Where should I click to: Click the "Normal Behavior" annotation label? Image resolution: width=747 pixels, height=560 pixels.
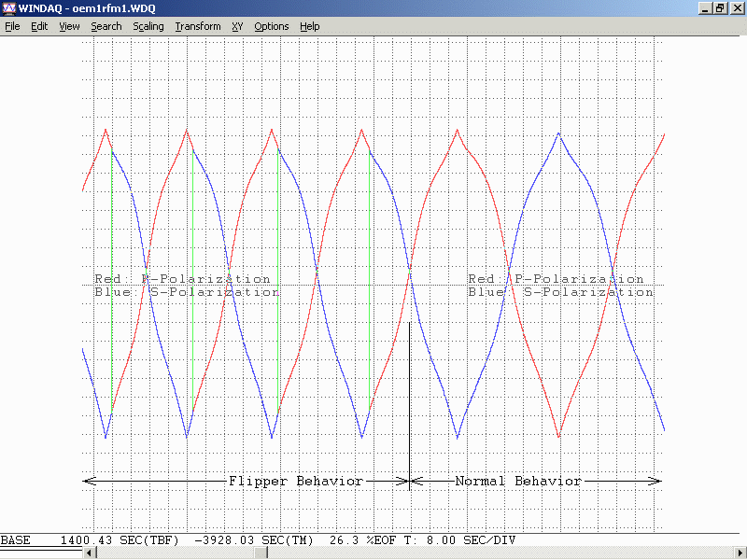tap(517, 482)
